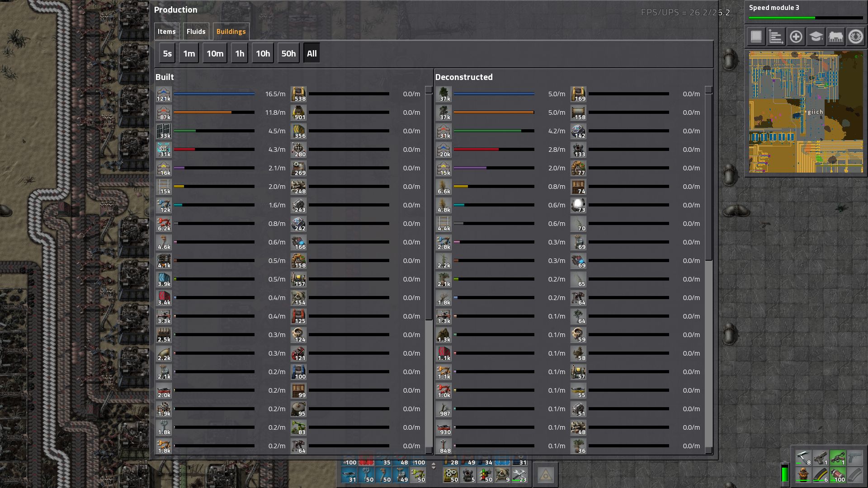The height and width of the screenshot is (488, 868).
Task: Click the orange 5.0/m bar in Deconstructed list
Action: [x=494, y=113]
